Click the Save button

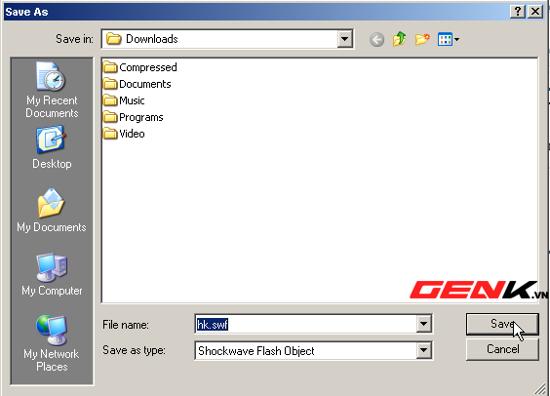(502, 324)
